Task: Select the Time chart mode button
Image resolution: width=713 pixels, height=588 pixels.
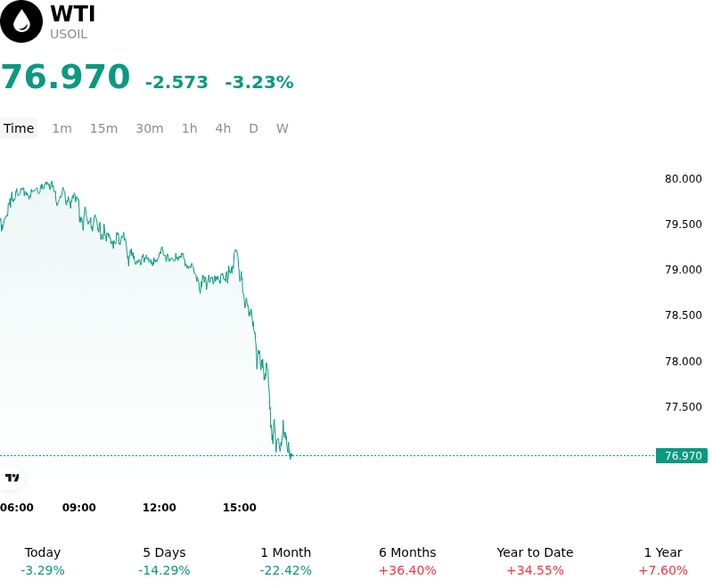Action: (x=19, y=128)
